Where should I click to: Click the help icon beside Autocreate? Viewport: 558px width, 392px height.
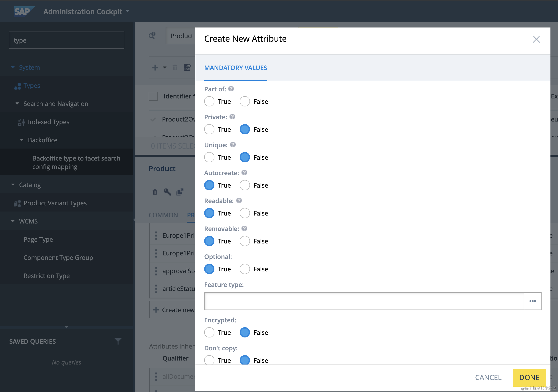coord(244,172)
